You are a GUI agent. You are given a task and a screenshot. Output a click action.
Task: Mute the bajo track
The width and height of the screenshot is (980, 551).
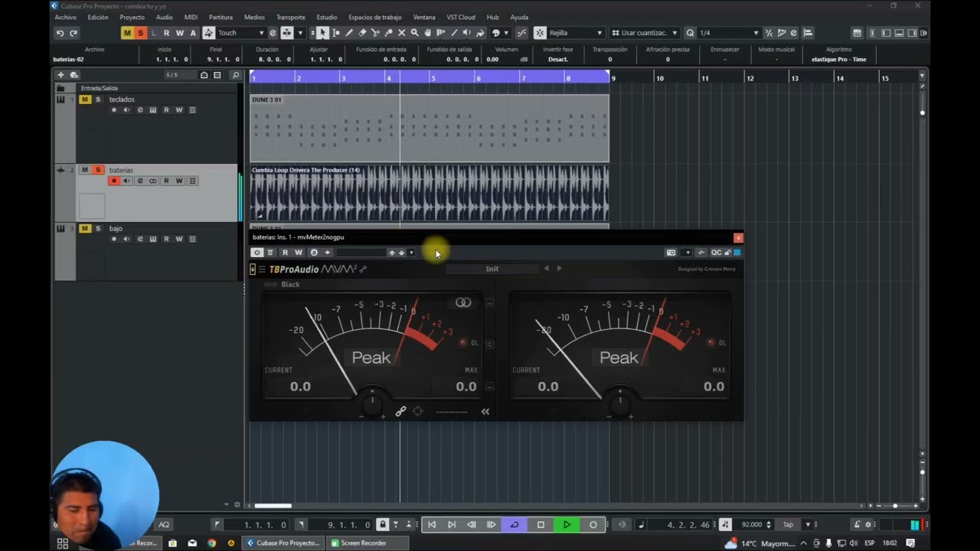(x=85, y=228)
